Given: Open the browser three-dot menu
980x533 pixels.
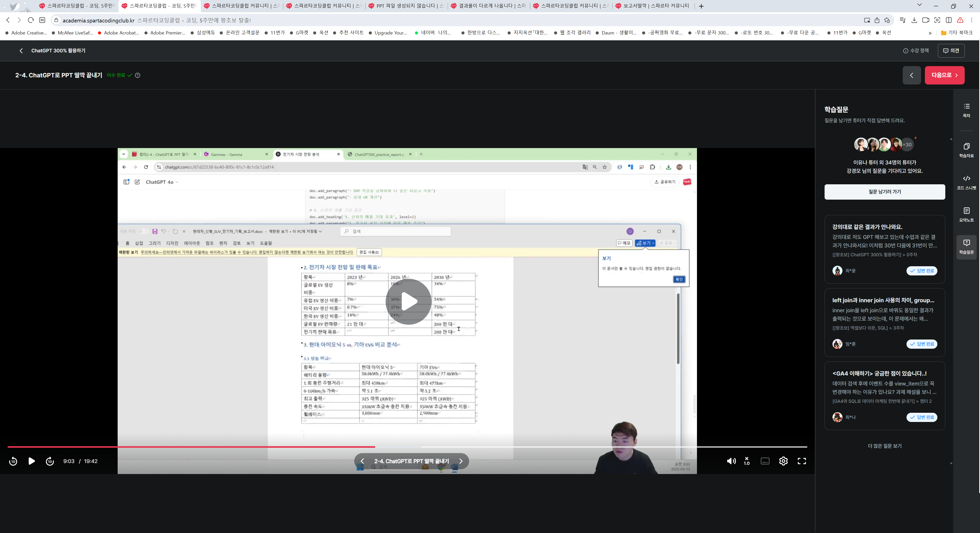Looking at the screenshot, I should tap(972, 20).
